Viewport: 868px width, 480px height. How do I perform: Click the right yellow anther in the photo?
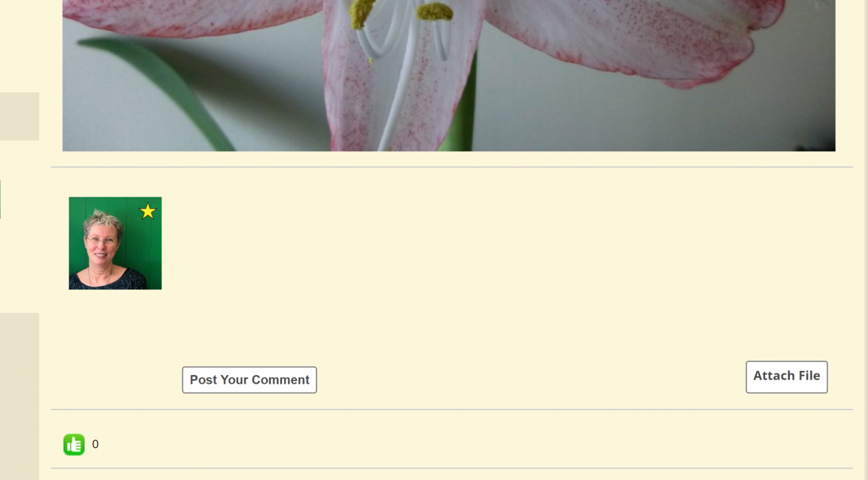[x=435, y=12]
